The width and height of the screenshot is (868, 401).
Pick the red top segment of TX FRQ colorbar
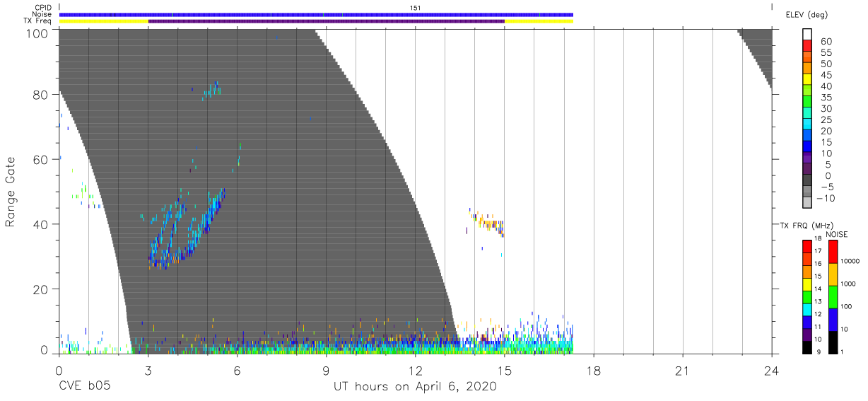point(807,245)
